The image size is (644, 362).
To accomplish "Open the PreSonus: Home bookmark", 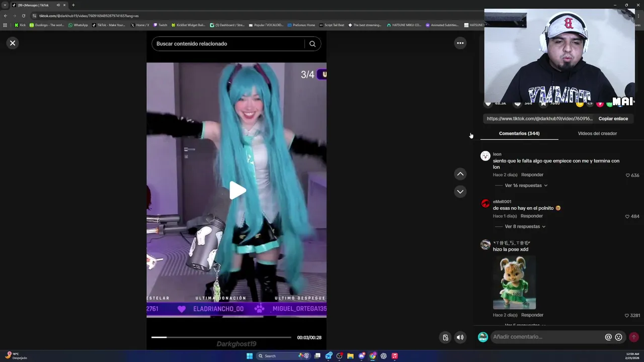I will click(301, 25).
